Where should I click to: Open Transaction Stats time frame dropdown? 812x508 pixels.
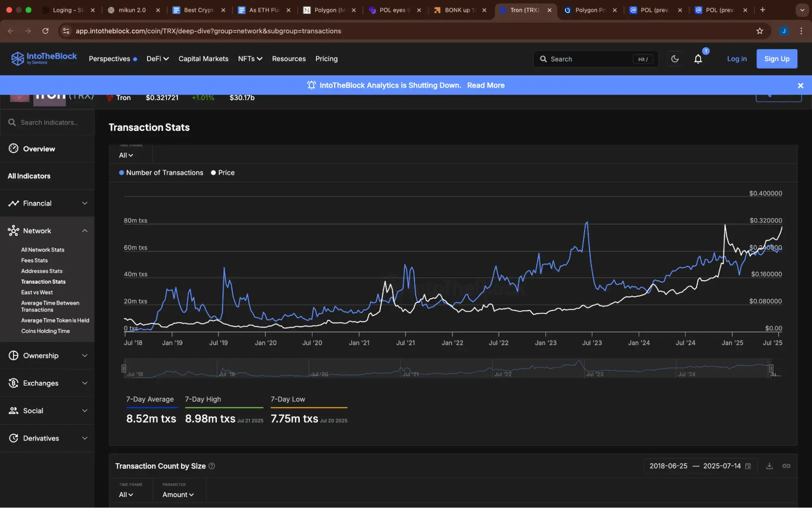[x=126, y=155]
